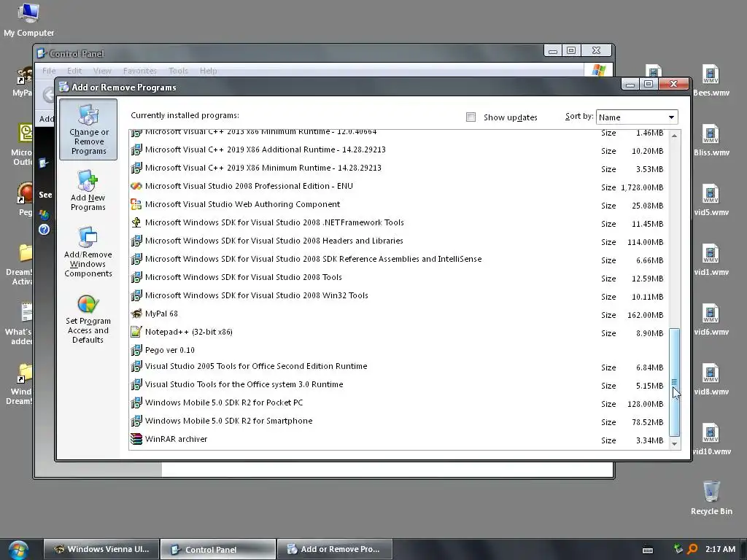Select the vid1.wmv desktop file
This screenshot has width=747, height=560.
click(711, 260)
